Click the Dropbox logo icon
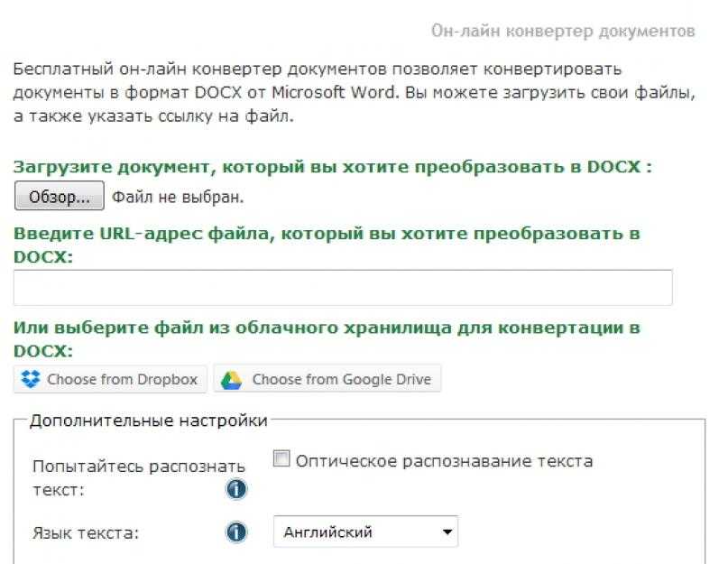The width and height of the screenshot is (728, 564). (31, 379)
